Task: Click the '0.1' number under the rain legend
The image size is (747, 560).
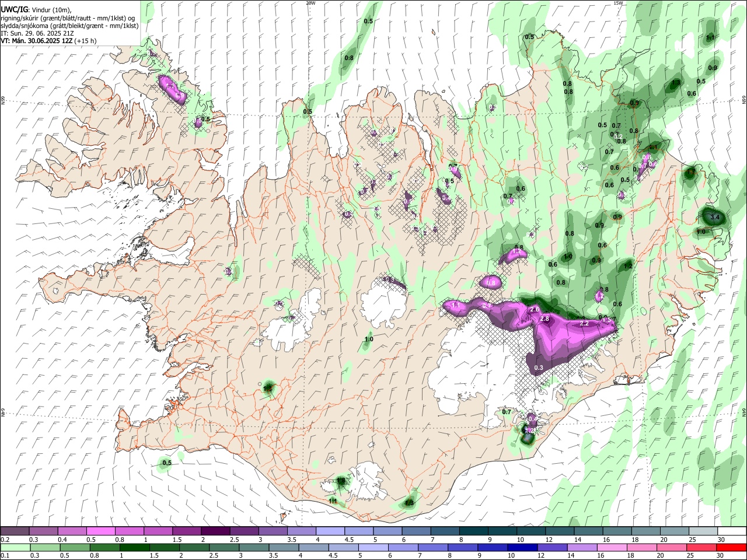Action: 5,555
